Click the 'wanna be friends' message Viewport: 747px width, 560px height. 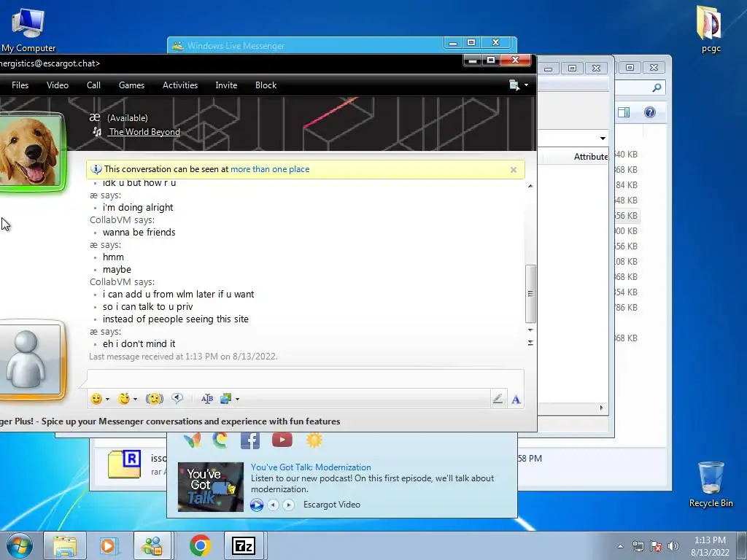pos(139,233)
